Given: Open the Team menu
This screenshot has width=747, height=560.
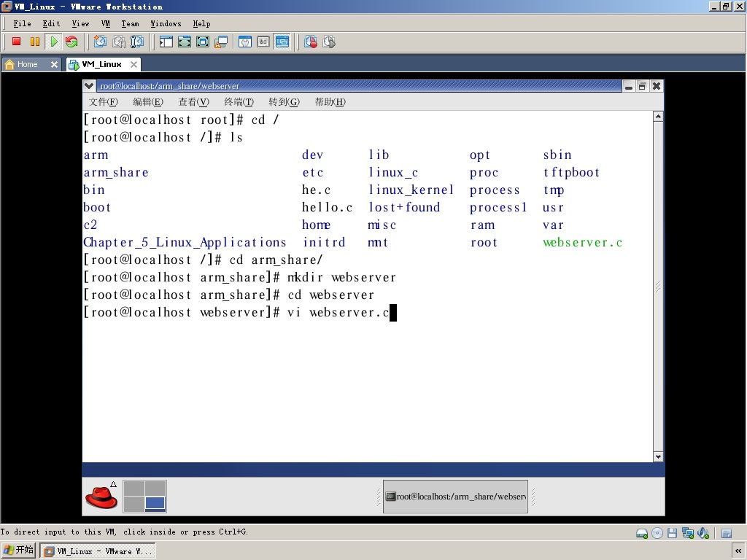Looking at the screenshot, I should (130, 23).
